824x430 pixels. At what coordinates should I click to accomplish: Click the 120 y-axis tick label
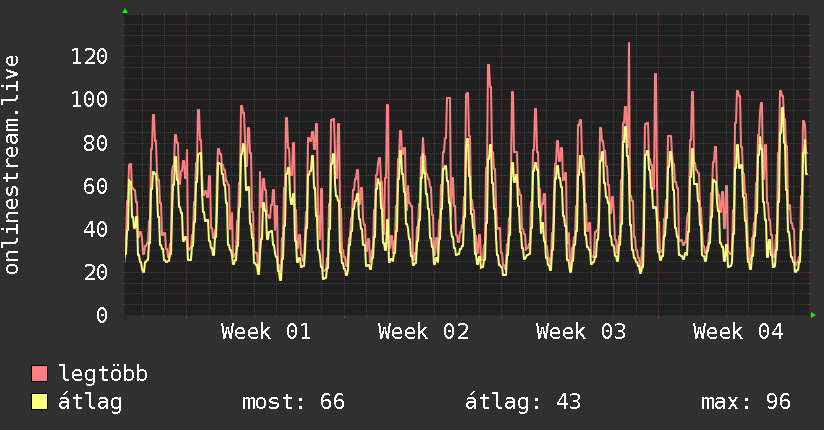90,57
